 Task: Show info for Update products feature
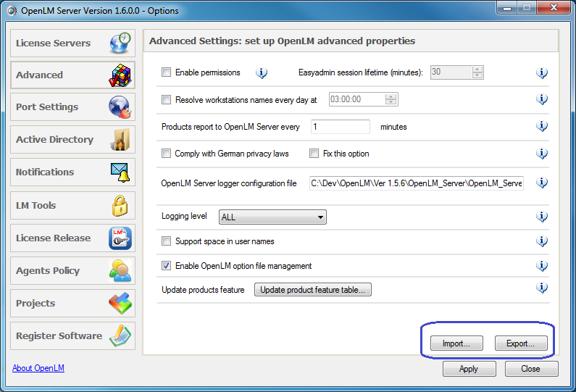click(x=542, y=287)
